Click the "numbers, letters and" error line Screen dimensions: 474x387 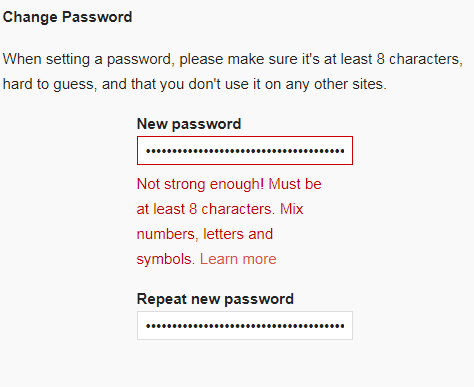point(205,234)
